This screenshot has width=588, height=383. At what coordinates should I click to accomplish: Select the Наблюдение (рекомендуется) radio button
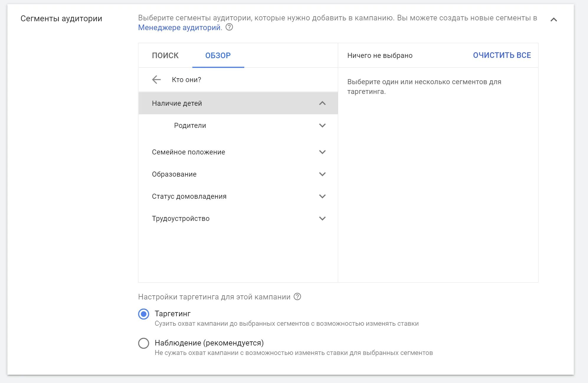[x=144, y=343]
